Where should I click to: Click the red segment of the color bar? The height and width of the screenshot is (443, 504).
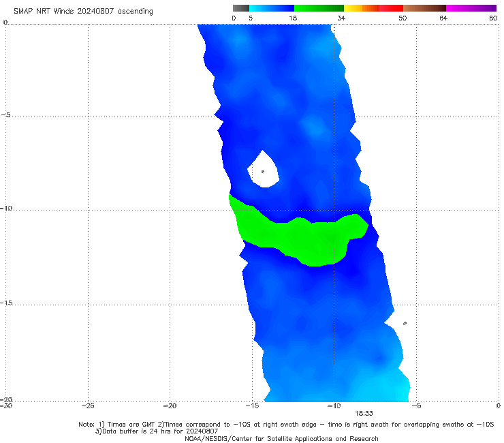point(391,8)
